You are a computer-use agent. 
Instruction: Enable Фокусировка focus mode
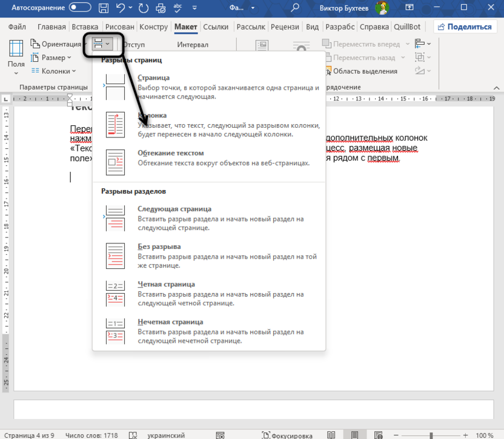pyautogui.click(x=287, y=435)
